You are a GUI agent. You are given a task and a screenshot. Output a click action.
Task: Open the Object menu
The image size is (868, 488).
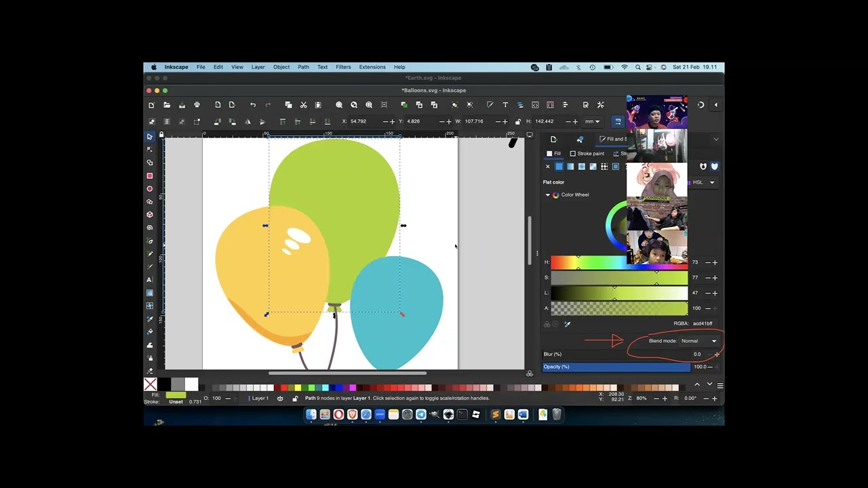click(x=281, y=67)
